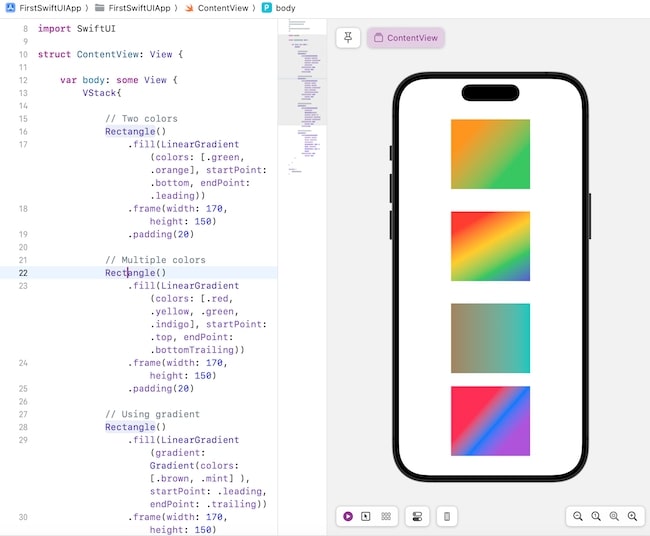Select the brown-to-mint gradient rectangle
Image resolution: width=650 pixels, height=536 pixels.
point(490,338)
